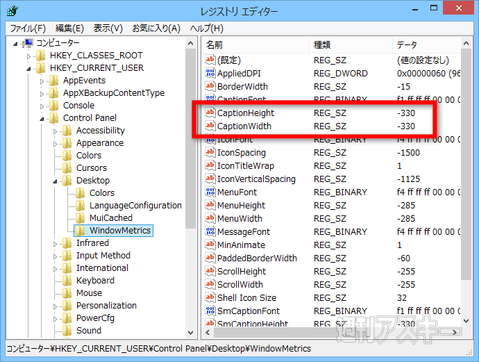Click the value list vertical scrollbar thumb

pyautogui.click(x=466, y=165)
